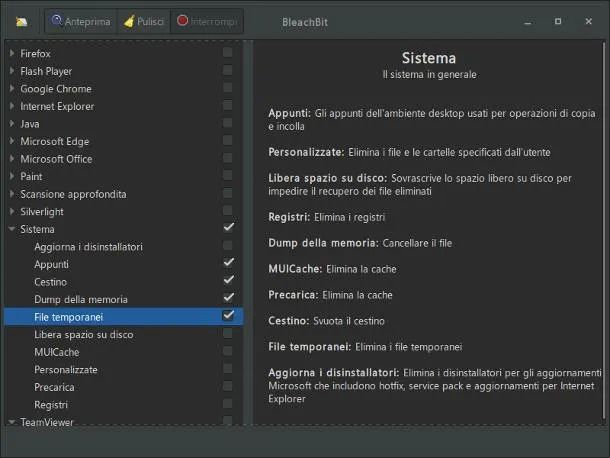
Task: Select the TeamViewer row label
Action: tap(47, 422)
